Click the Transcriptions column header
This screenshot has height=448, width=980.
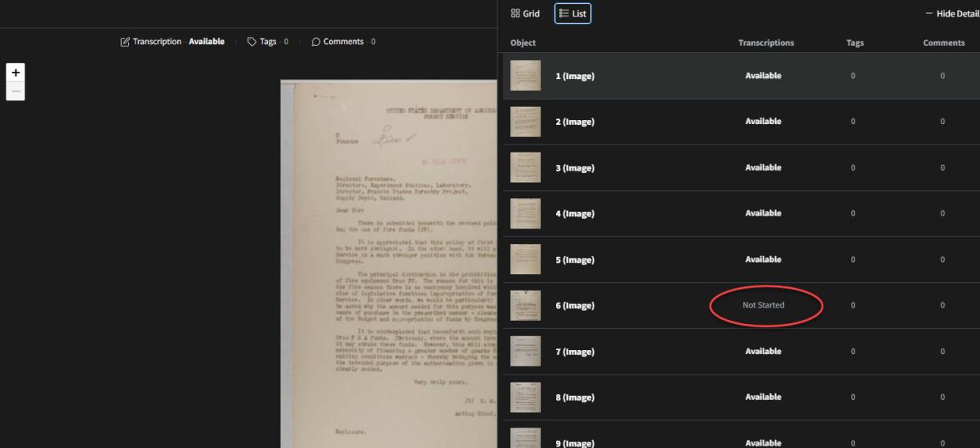pyautogui.click(x=765, y=43)
